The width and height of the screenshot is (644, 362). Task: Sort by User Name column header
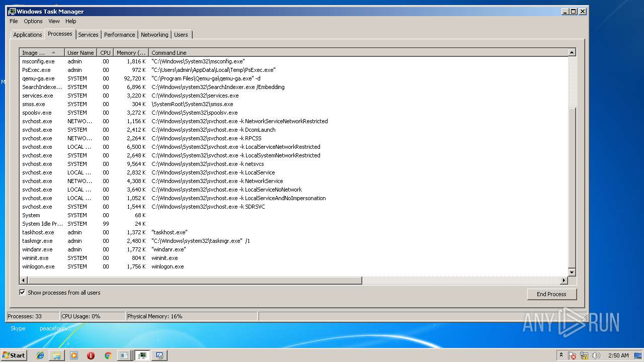click(x=80, y=52)
